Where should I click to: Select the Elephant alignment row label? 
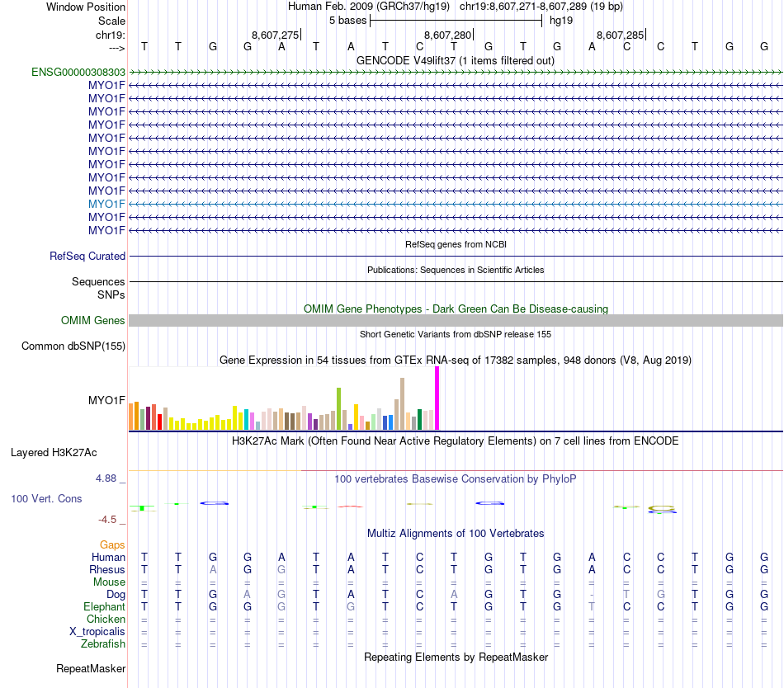[104, 606]
